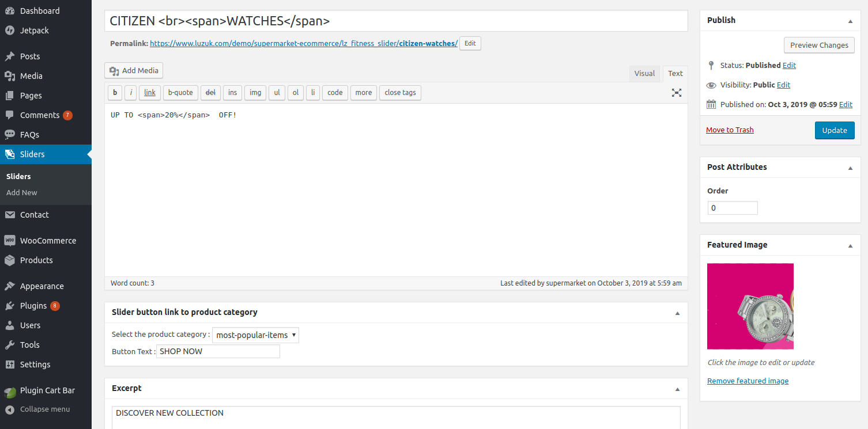Click the Update button
The width and height of the screenshot is (868, 429).
[835, 130]
